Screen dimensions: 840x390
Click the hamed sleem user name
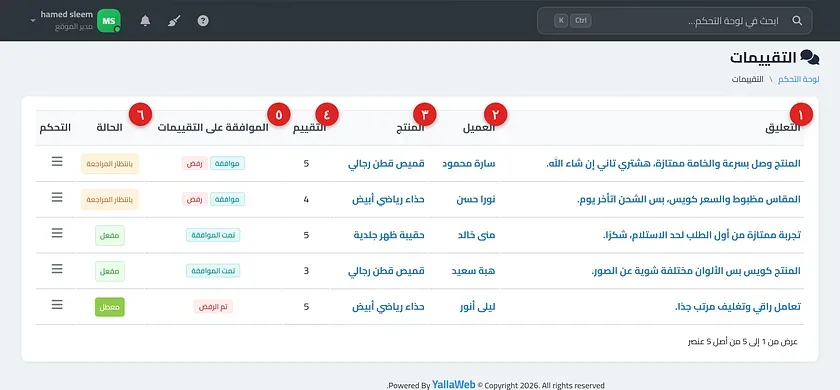tap(66, 14)
